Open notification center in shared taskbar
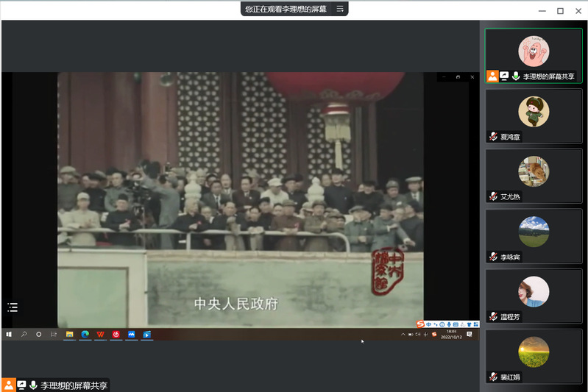 point(470,335)
